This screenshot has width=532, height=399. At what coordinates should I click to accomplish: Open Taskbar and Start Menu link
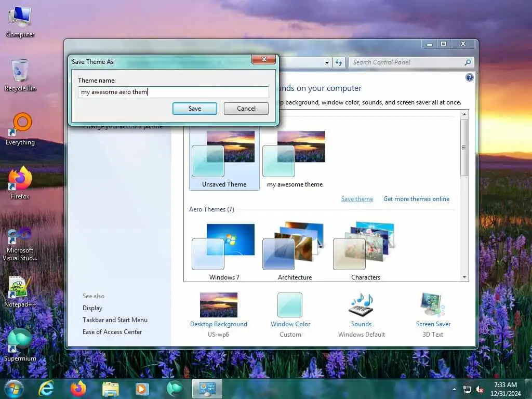[x=115, y=320]
